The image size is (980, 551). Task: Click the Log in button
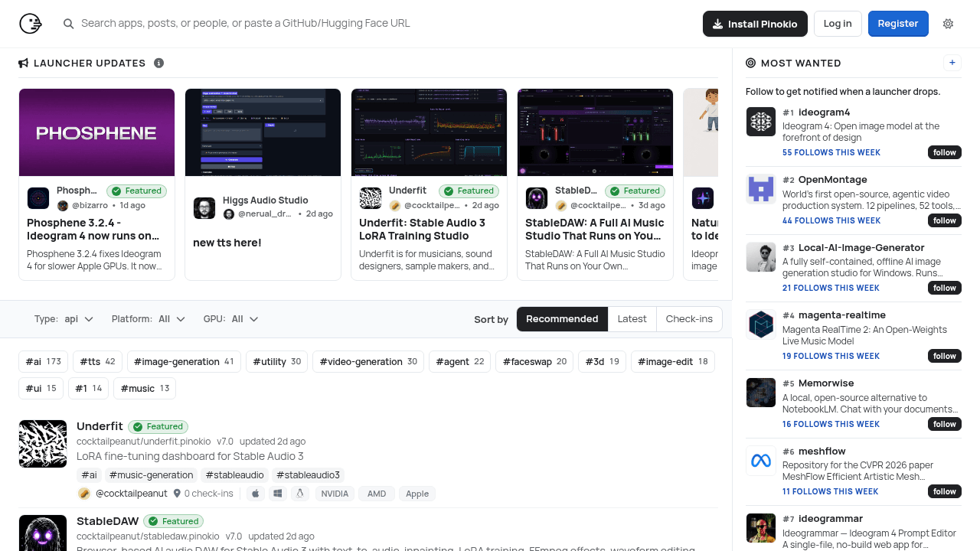click(x=838, y=24)
